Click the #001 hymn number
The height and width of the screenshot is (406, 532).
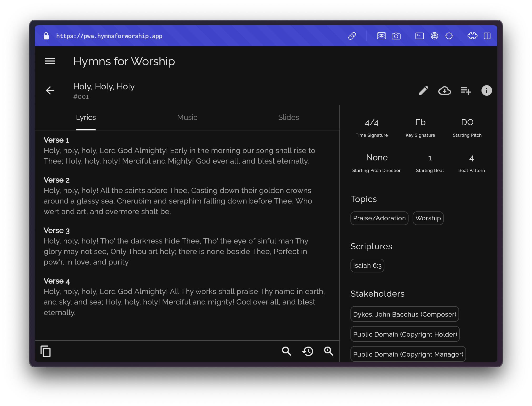[81, 97]
